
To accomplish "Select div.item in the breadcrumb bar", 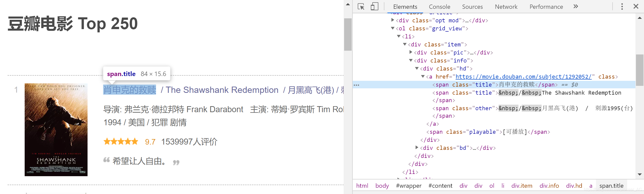I will point(522,186).
